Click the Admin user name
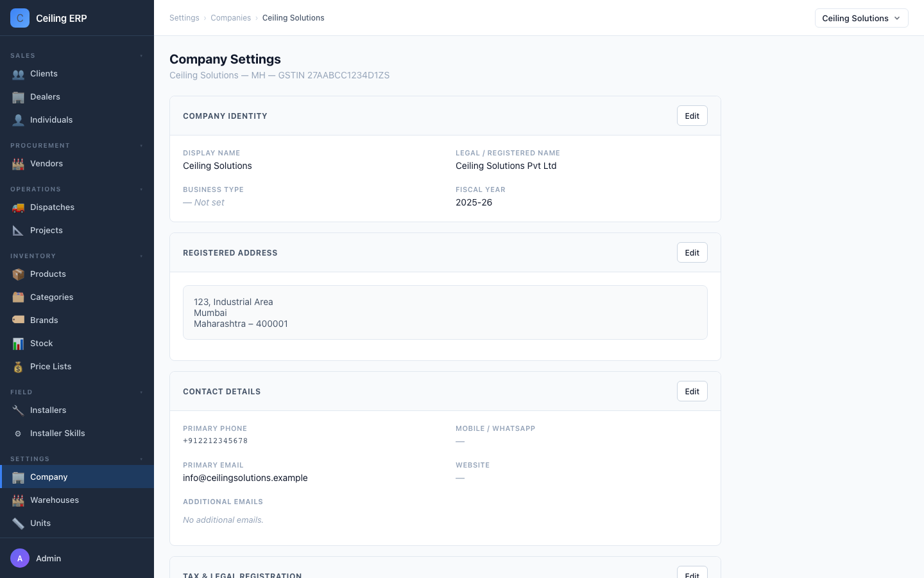This screenshot has height=578, width=924. (48, 559)
